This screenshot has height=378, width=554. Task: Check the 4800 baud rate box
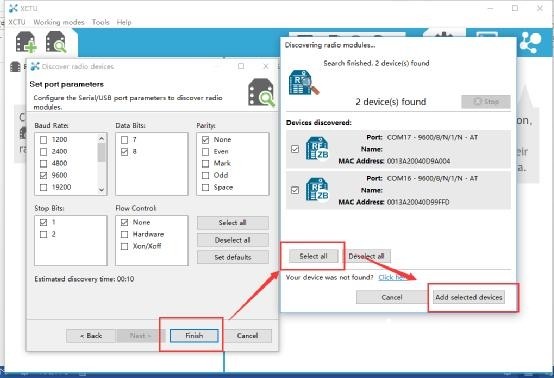click(43, 164)
